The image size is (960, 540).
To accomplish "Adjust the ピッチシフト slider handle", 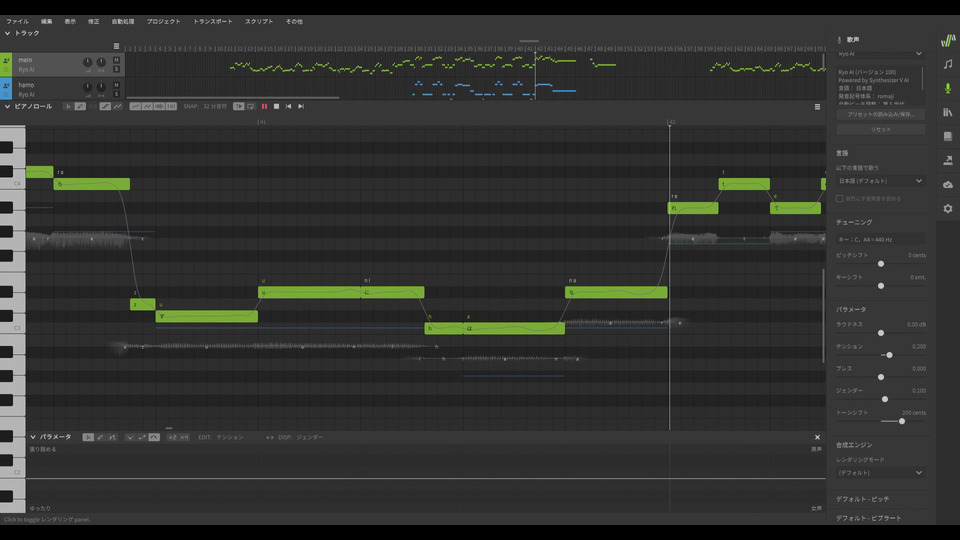I will point(881,264).
